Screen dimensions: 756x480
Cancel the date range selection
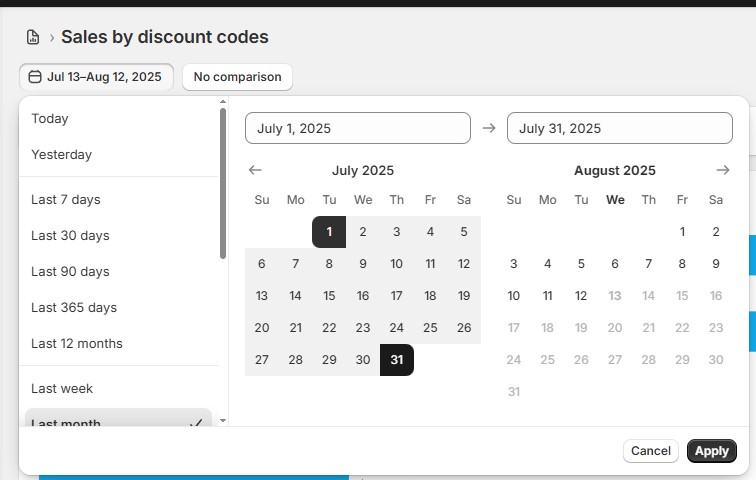(650, 451)
